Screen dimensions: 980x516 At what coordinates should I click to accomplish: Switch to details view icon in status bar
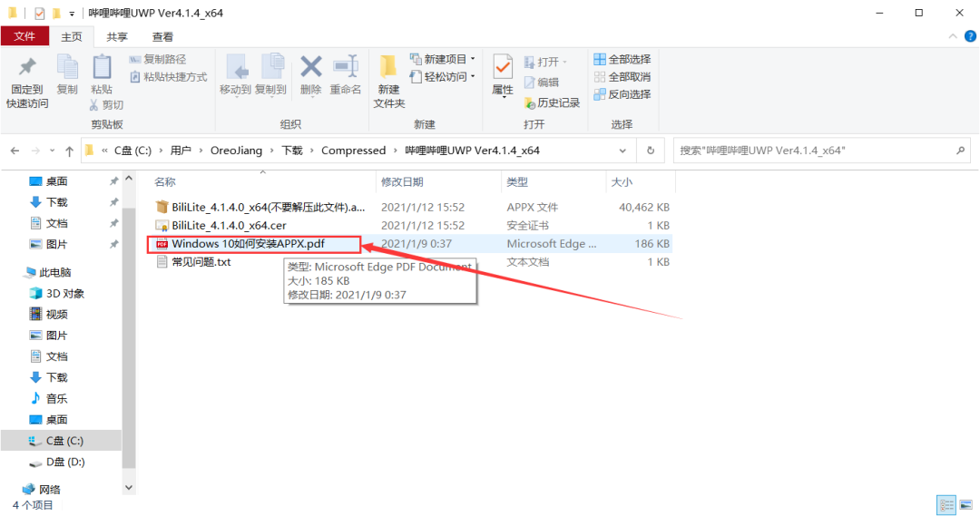(x=946, y=505)
